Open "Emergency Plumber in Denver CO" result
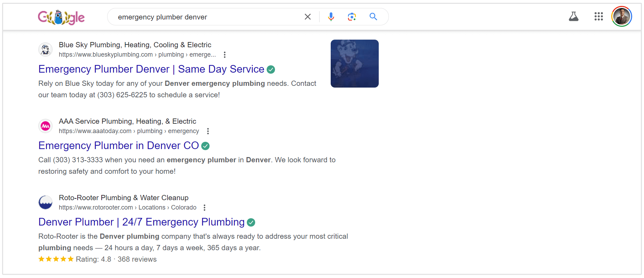The image size is (644, 278). [x=118, y=146]
